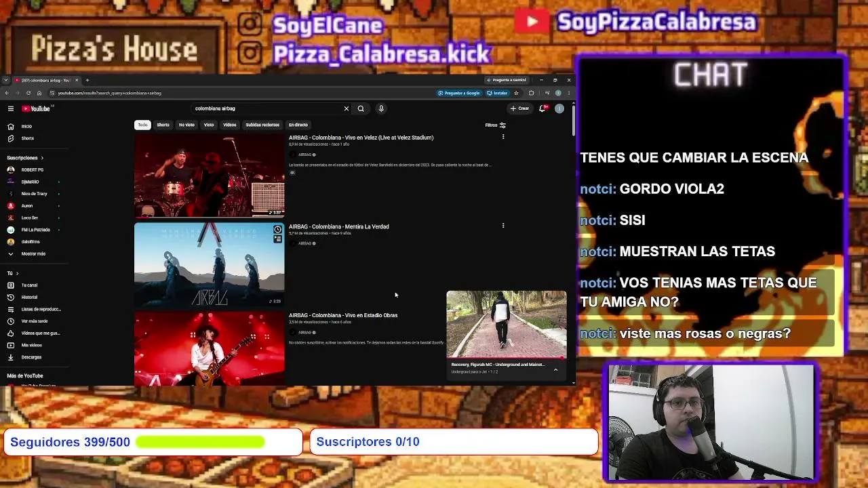Image resolution: width=868 pixels, height=488 pixels.
Task: Select the Vídeos filter chip
Action: pos(230,125)
